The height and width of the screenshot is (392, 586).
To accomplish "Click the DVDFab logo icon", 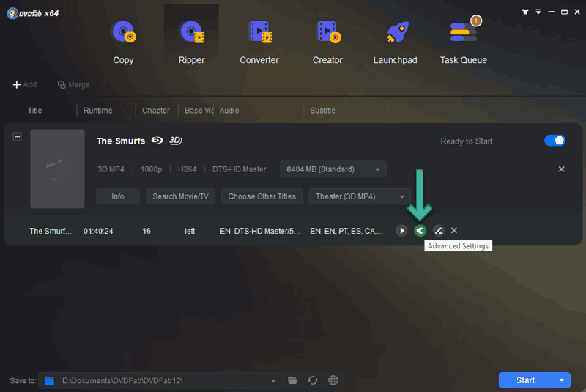I will (x=12, y=13).
